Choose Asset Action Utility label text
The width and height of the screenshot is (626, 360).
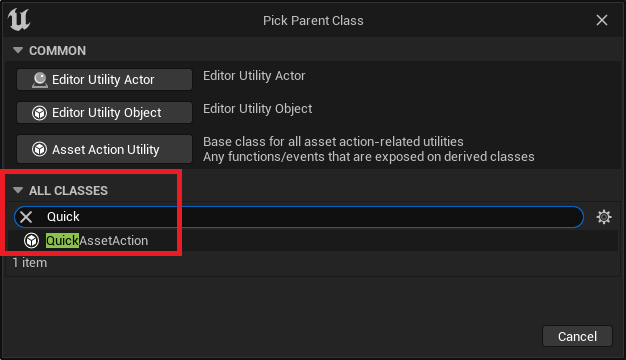pyautogui.click(x=106, y=150)
